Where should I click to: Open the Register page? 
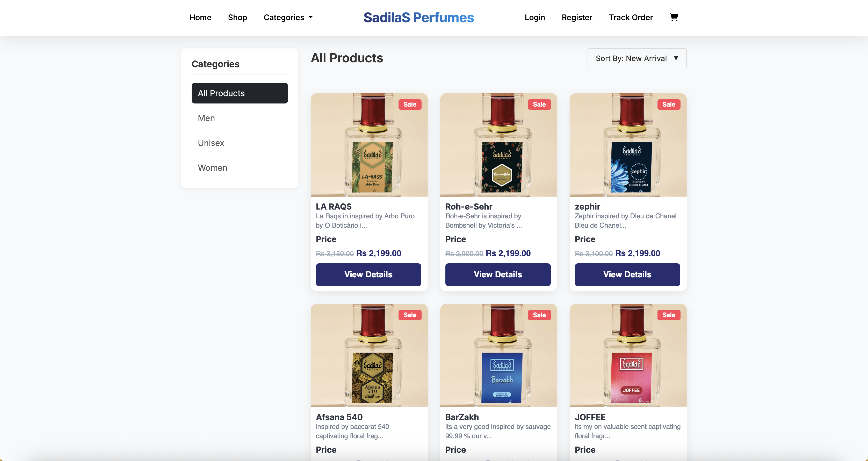pyautogui.click(x=576, y=18)
